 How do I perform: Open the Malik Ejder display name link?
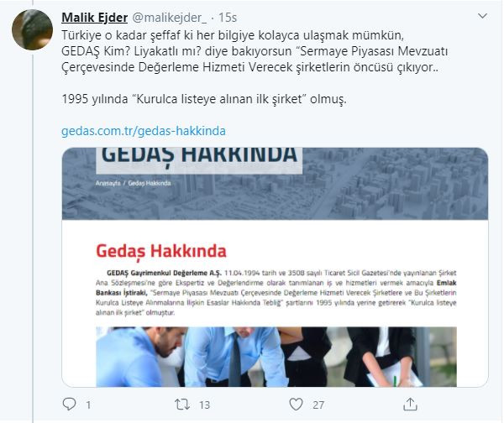click(x=94, y=18)
